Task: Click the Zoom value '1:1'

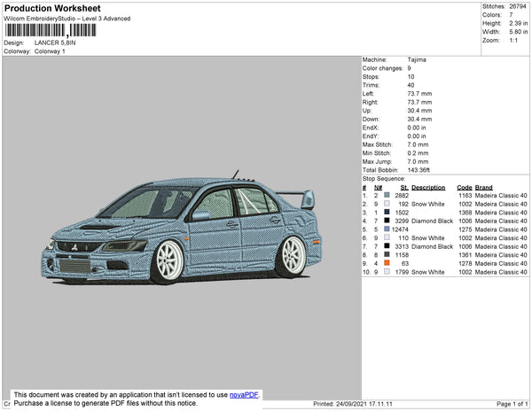Action: (513, 41)
